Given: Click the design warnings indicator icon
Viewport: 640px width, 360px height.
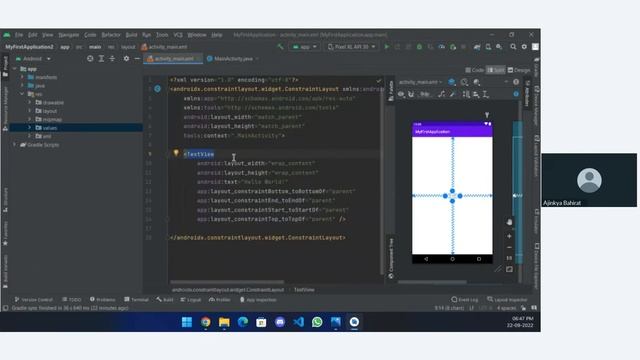Looking at the screenshot, I should point(516,82).
